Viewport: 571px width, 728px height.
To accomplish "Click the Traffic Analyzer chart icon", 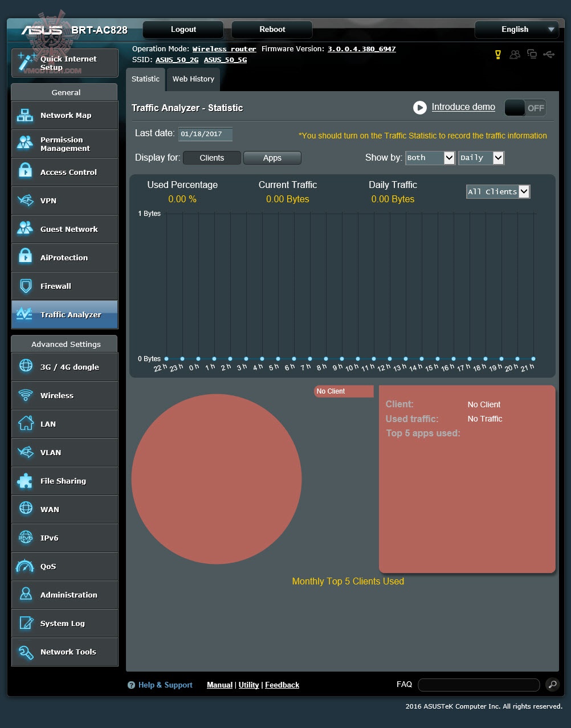I will [x=25, y=314].
